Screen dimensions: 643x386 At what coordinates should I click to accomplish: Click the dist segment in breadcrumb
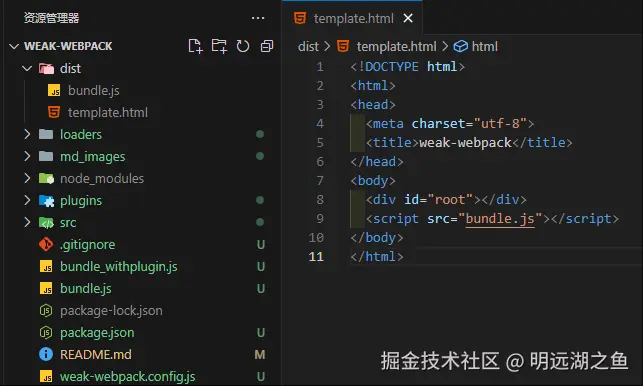point(308,46)
